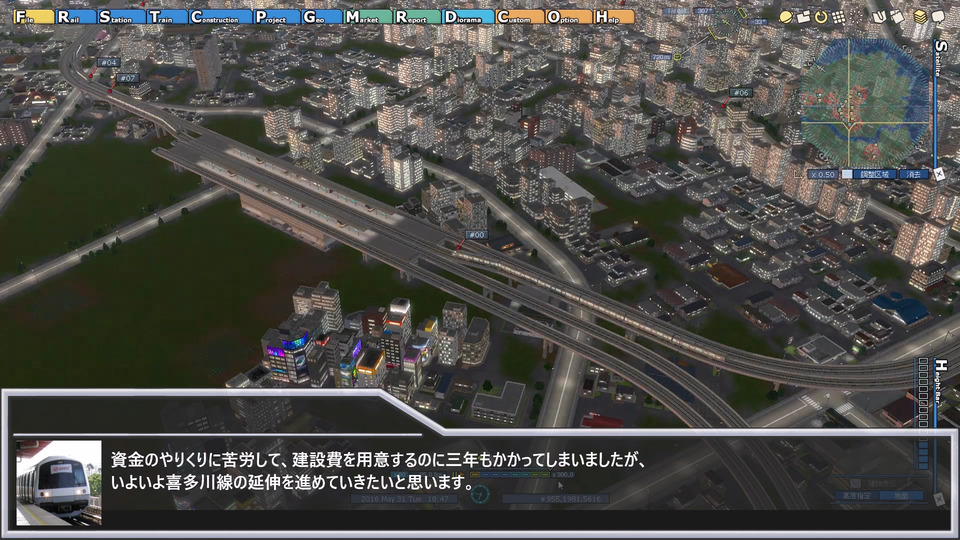Click the resize corner icon beside x 0.50
The width and height of the screenshot is (960, 540).
point(798,174)
